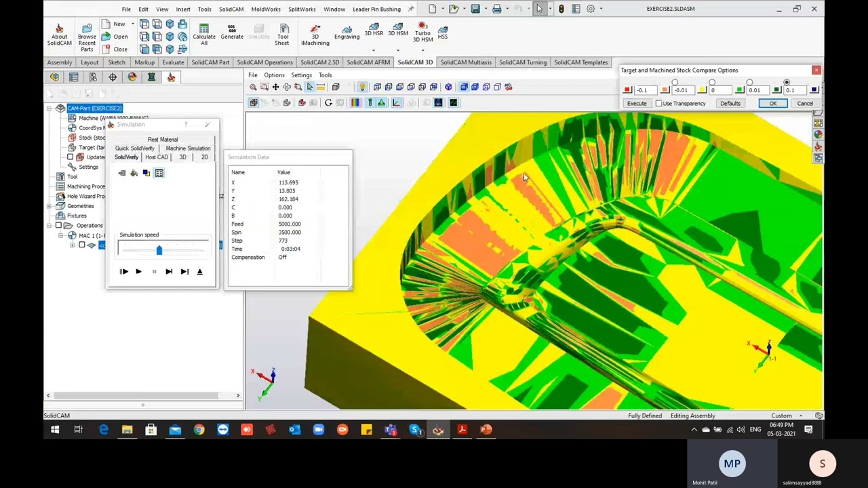Open the PowerPoint icon in taskbar
This screenshot has width=868, height=488.
pos(486,430)
